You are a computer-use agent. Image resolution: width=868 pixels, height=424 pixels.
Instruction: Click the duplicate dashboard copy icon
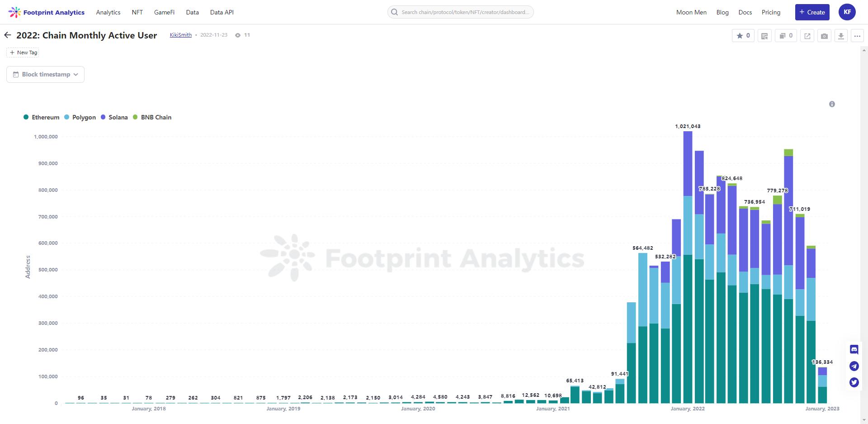[x=786, y=36]
